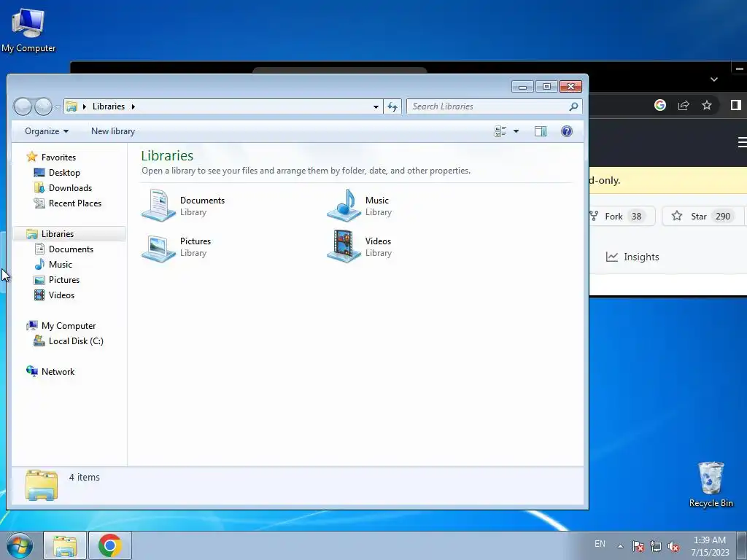Open the More view options dropdown arrow
Screen dimensions: 747x560
click(516, 131)
